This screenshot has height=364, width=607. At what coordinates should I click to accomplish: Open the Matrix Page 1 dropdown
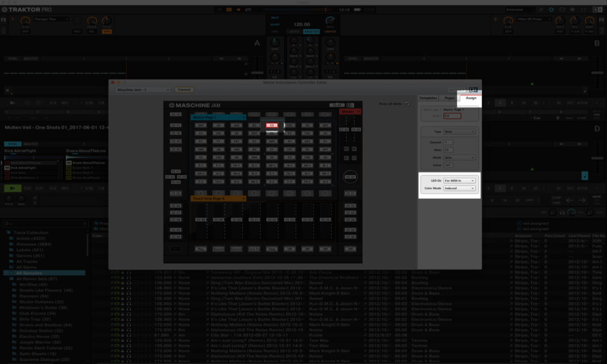[x=218, y=117]
